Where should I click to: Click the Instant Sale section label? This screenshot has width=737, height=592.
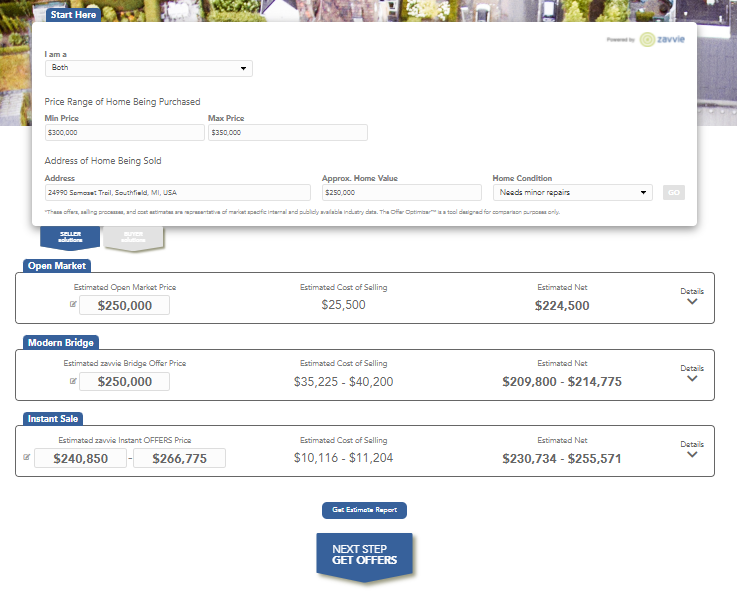(x=53, y=419)
